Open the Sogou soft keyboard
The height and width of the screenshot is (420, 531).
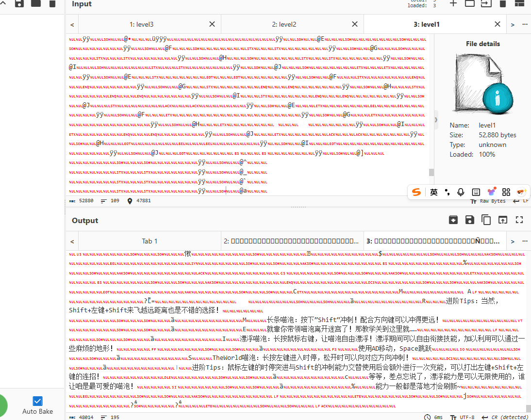[x=476, y=192]
